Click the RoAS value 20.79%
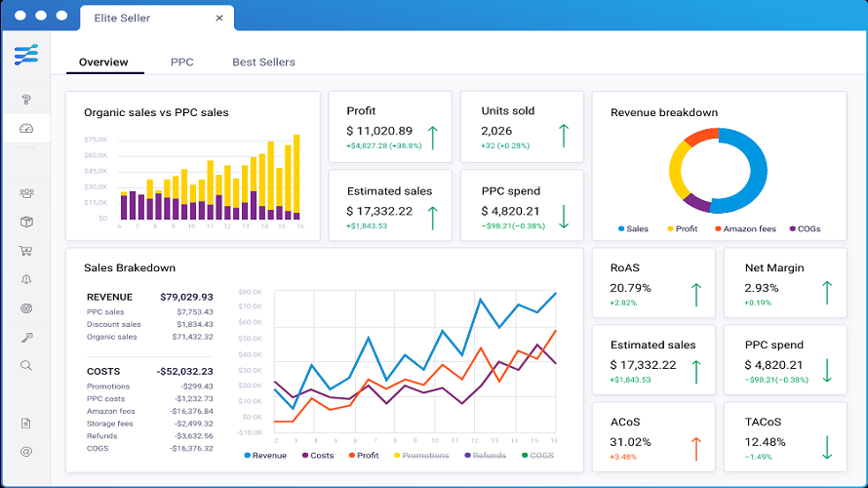 (x=630, y=288)
